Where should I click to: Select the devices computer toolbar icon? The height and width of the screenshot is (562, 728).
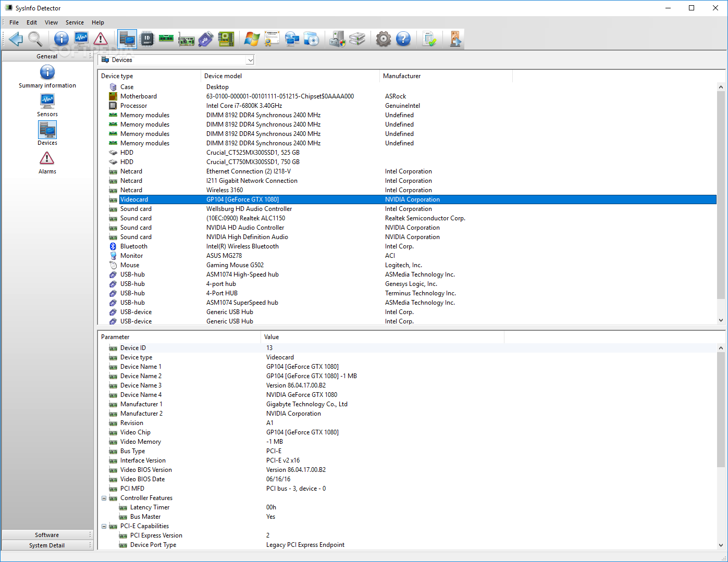pyautogui.click(x=127, y=39)
